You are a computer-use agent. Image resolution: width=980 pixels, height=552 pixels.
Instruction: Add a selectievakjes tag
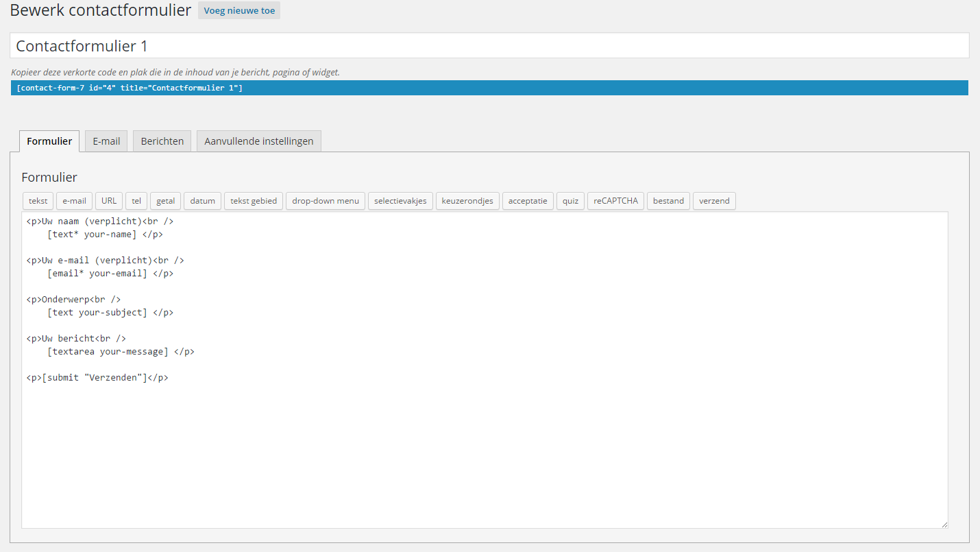(400, 200)
